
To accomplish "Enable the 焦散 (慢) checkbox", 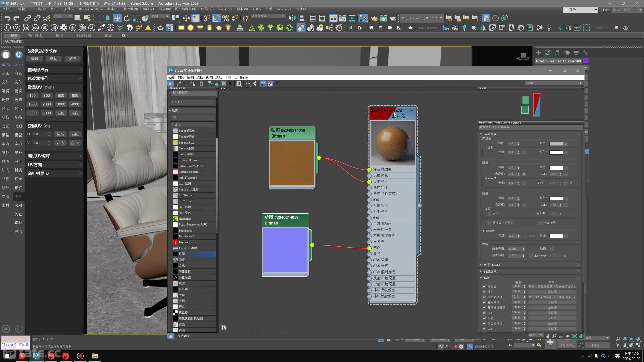I will click(540, 223).
